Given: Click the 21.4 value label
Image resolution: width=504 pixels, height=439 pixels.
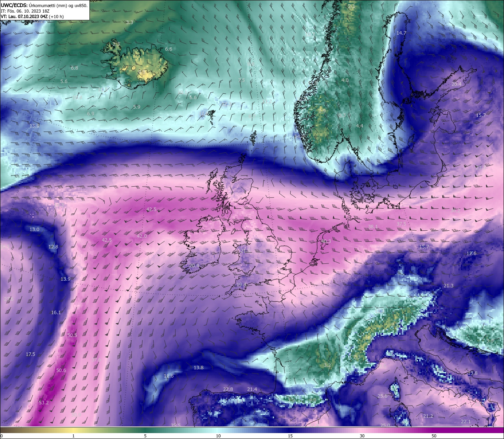Looking at the screenshot, I should pos(252,389).
